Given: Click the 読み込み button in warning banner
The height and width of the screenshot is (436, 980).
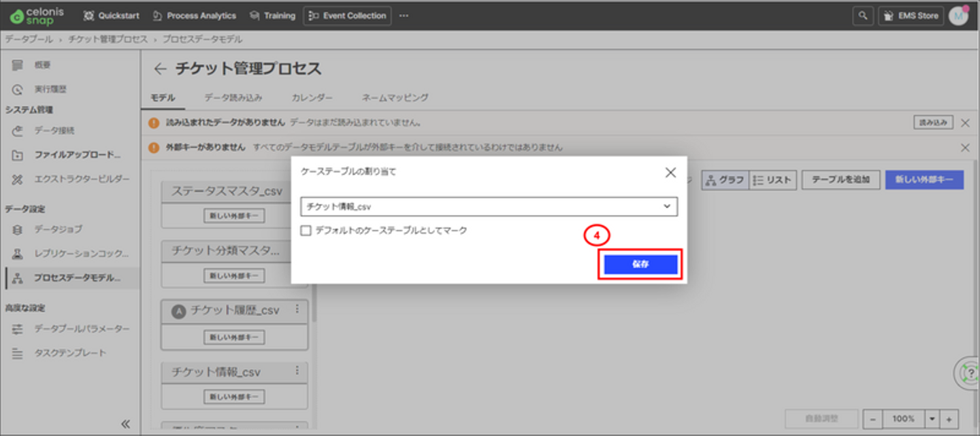Looking at the screenshot, I should 932,123.
